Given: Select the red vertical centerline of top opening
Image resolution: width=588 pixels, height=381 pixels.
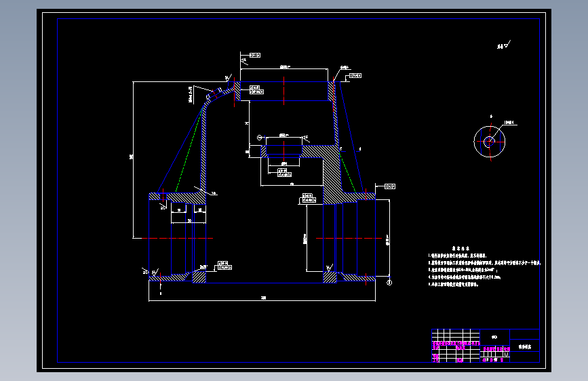Looking at the screenshot, I should pyautogui.click(x=284, y=91).
